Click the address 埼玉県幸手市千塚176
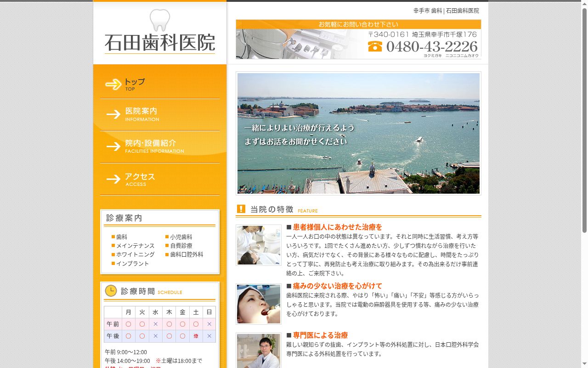Screen dimensions: 588x368 (x=445, y=34)
